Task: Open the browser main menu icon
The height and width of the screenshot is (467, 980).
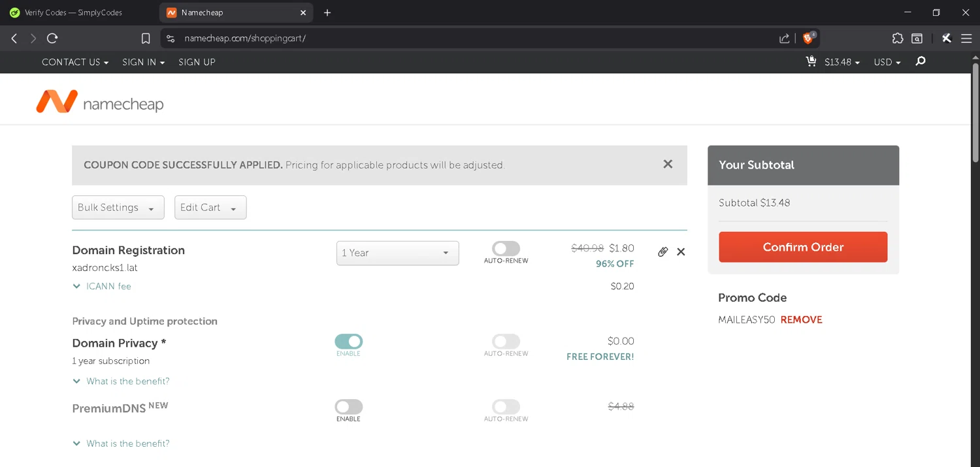Action: coord(966,39)
